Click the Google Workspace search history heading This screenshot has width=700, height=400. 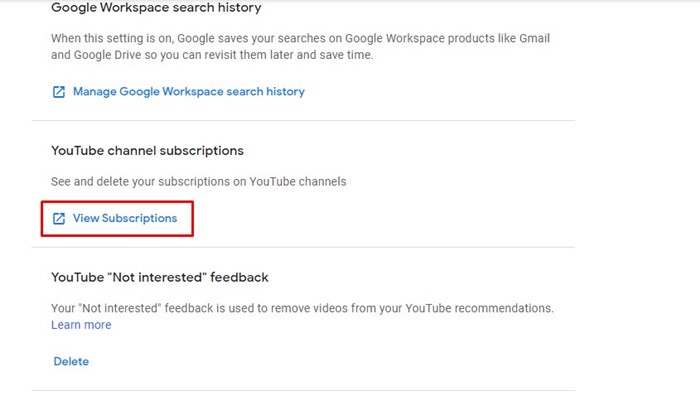(156, 8)
